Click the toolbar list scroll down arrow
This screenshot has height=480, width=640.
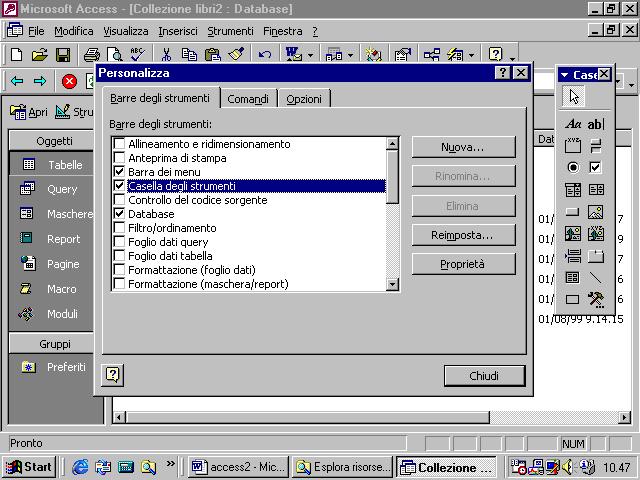[392, 284]
